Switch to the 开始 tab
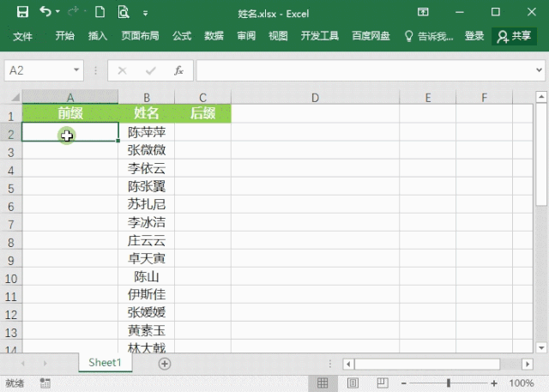Screen dimensions: 549x392 65,36
